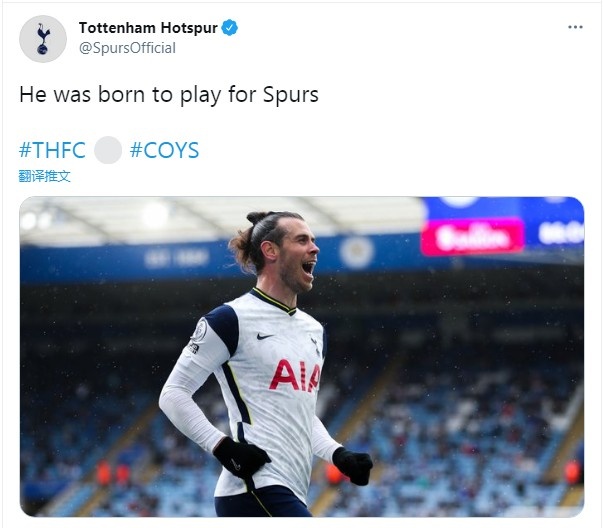Open the #COYS hashtag
This screenshot has height=528, width=603.
coord(164,150)
